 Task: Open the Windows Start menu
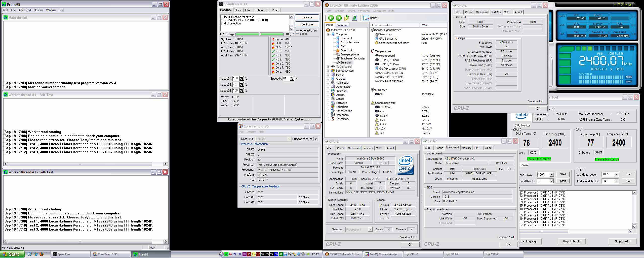12,254
